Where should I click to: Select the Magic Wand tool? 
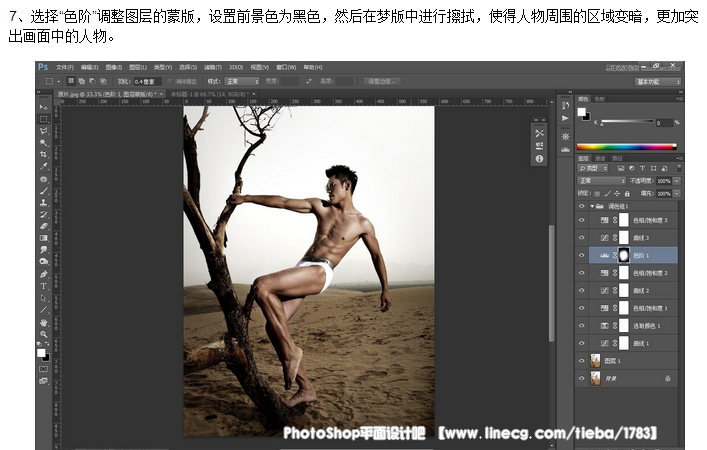click(43, 142)
